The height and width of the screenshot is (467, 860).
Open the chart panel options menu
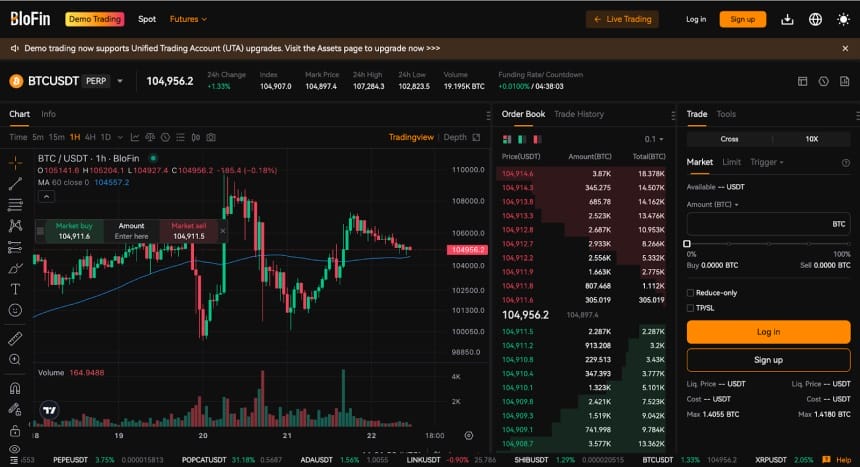tap(488, 115)
